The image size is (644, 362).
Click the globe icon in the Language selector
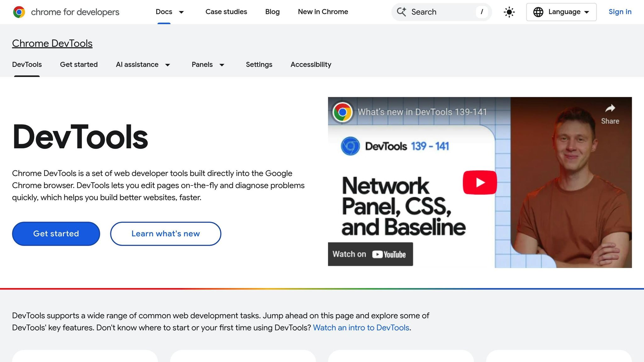(538, 12)
